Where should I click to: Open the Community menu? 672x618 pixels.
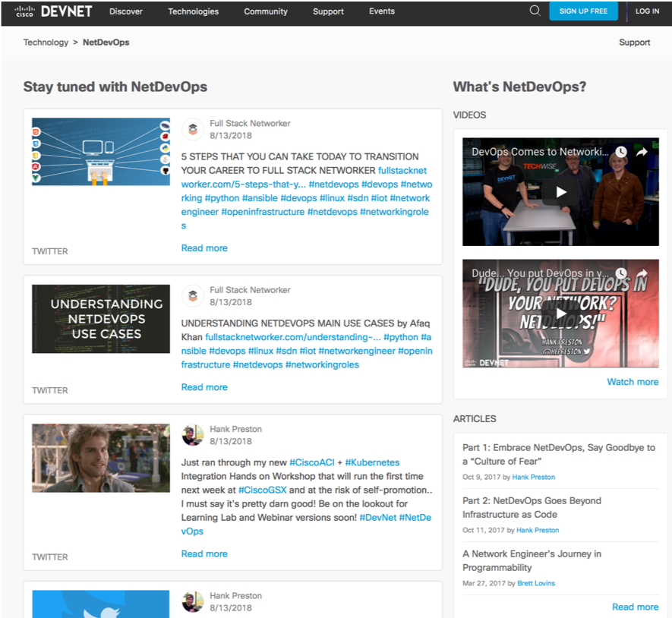point(265,11)
